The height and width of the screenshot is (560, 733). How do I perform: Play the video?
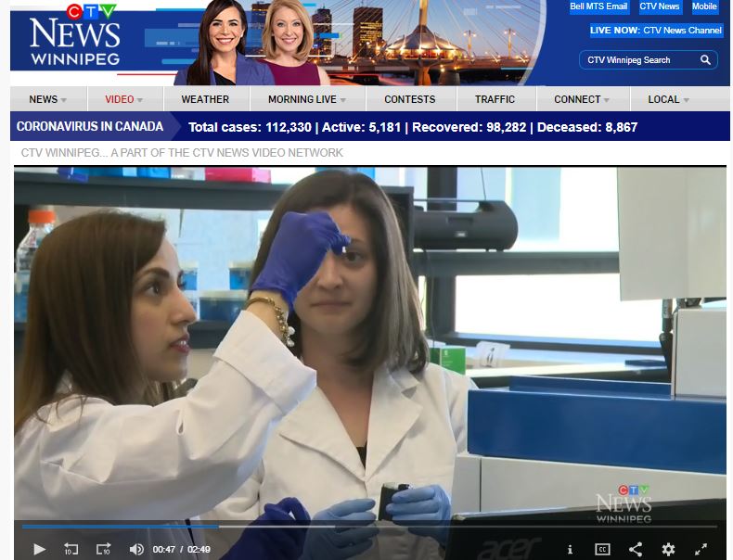pos(39,549)
